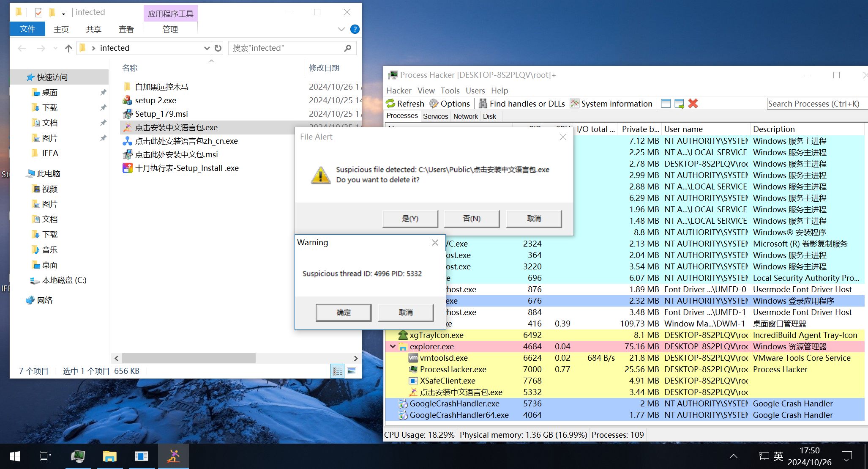Select setup 2.exe file
The height and width of the screenshot is (469, 868).
coord(156,100)
